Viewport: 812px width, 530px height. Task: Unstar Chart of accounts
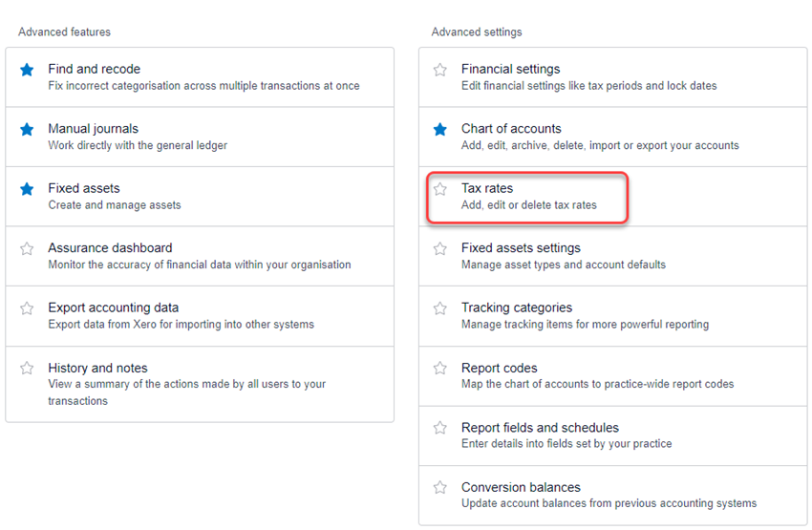coord(440,129)
